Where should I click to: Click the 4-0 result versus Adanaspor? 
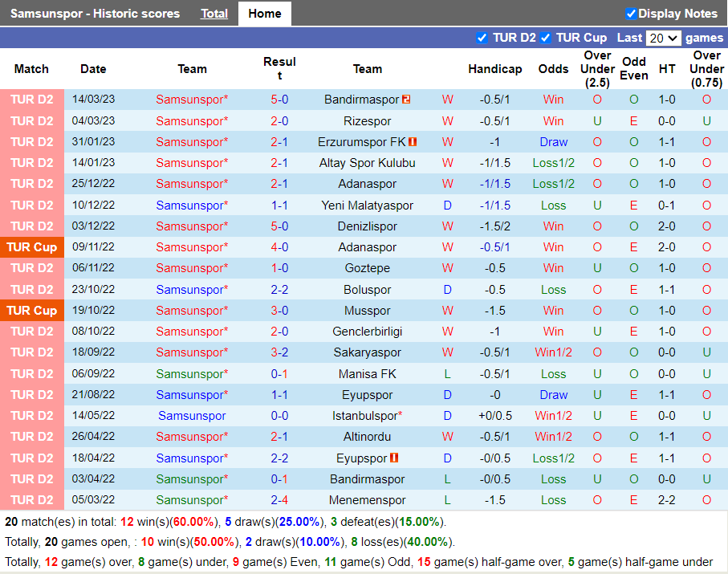click(279, 247)
